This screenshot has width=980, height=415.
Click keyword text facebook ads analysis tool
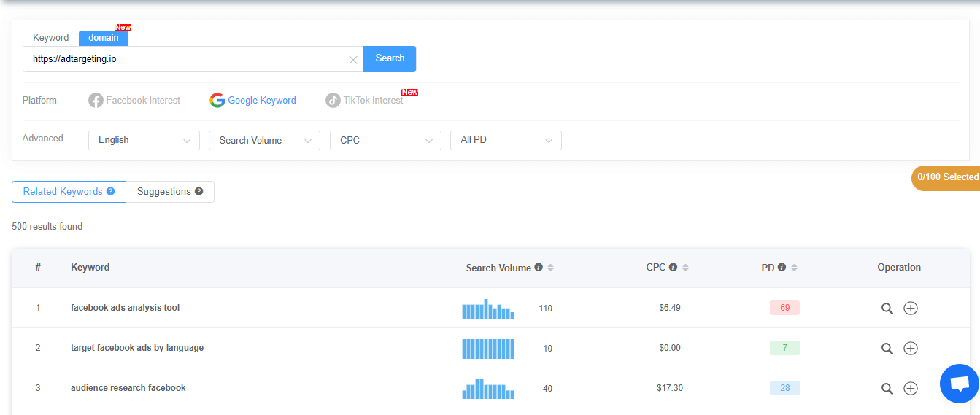125,308
